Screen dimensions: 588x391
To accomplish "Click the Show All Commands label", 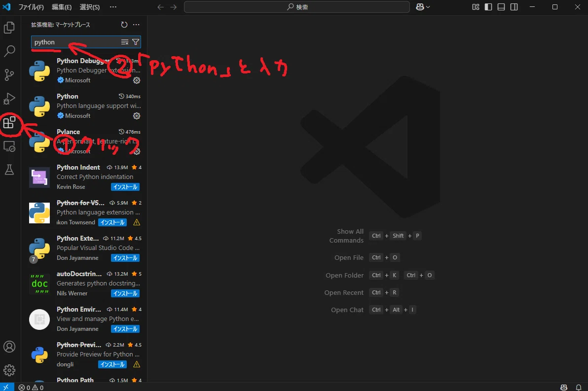I will [346, 236].
